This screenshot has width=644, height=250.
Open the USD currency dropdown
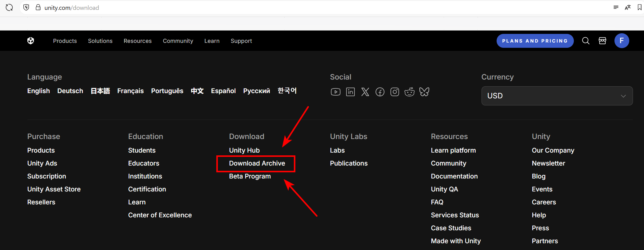(557, 96)
